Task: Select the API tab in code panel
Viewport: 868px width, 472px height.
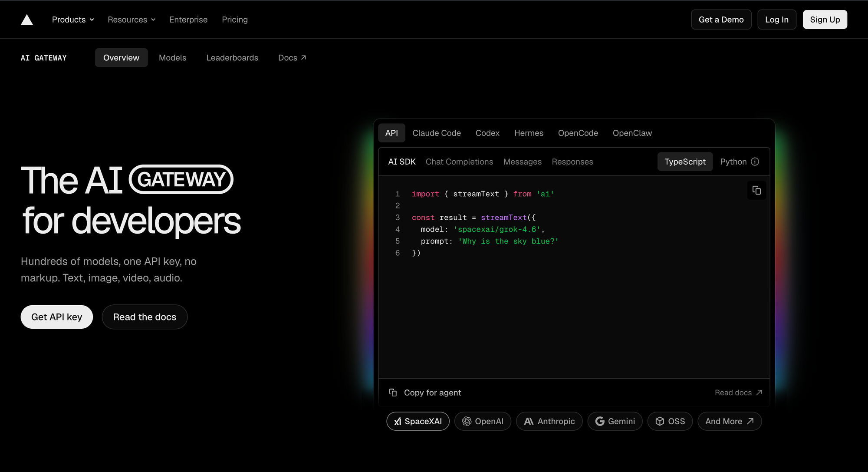Action: 391,133
